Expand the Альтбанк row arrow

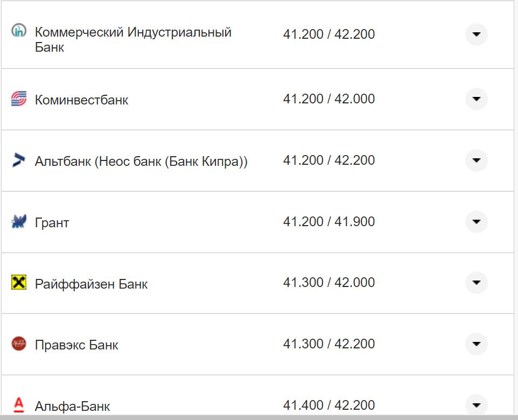tap(476, 160)
